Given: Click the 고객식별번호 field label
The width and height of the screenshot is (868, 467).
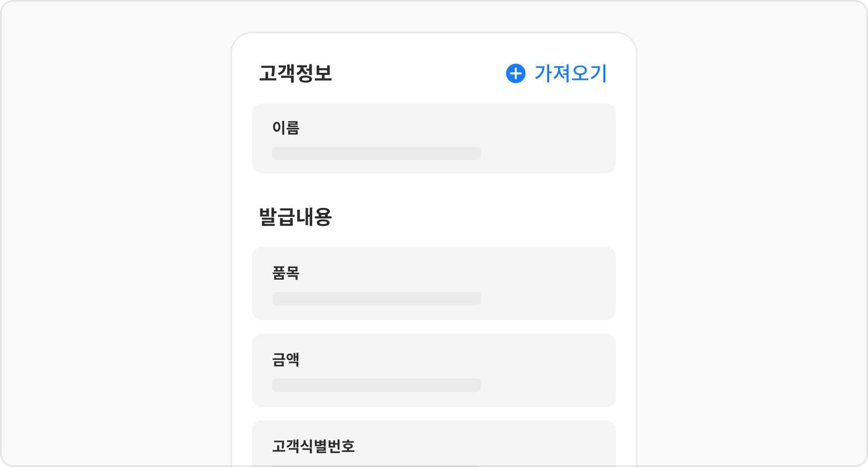Looking at the screenshot, I should tap(313, 446).
